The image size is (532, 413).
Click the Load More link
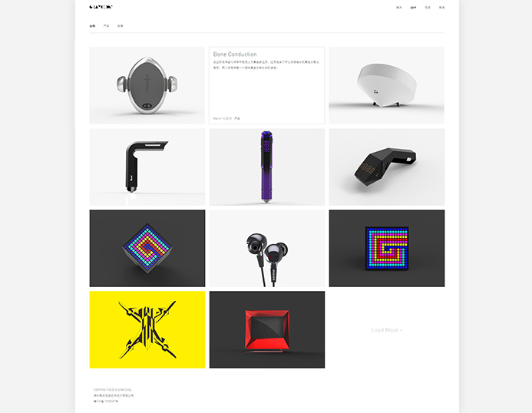click(x=386, y=330)
